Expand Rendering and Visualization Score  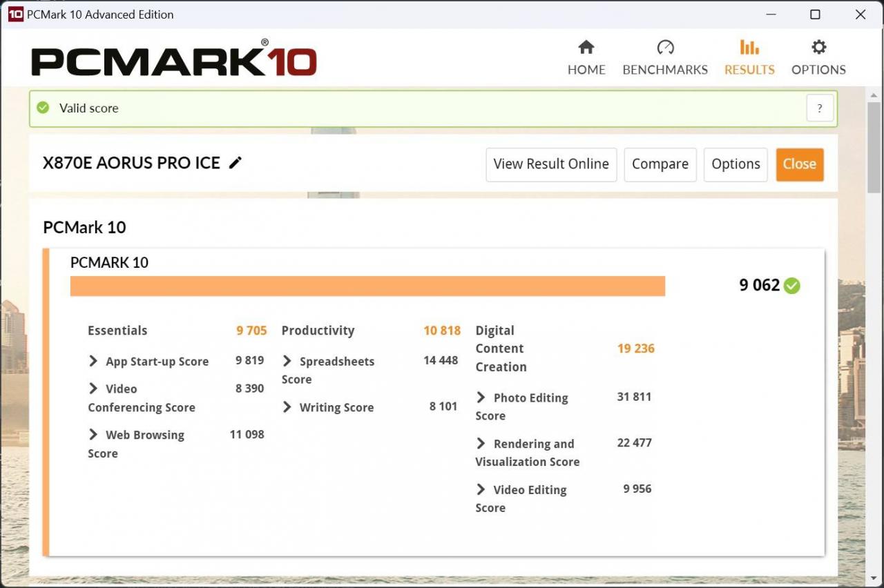click(481, 443)
